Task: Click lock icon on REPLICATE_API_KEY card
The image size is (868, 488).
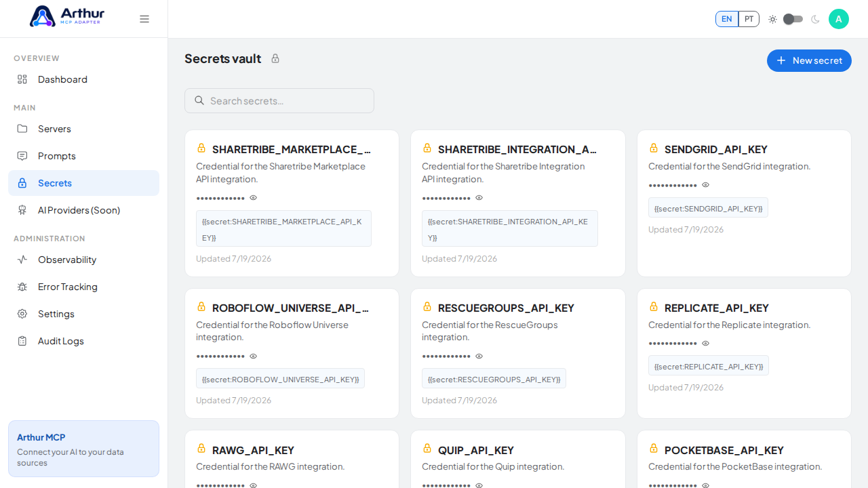Action: coord(654,306)
